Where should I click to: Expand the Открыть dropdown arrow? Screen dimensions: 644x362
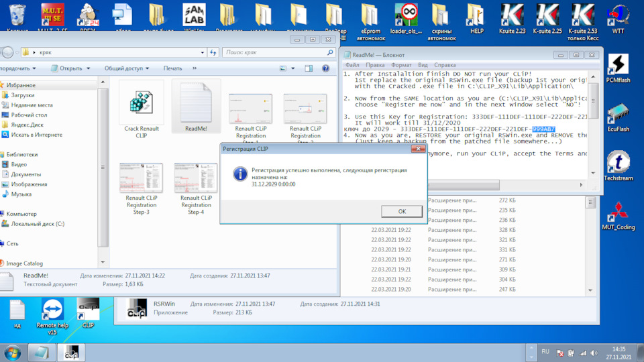point(89,68)
